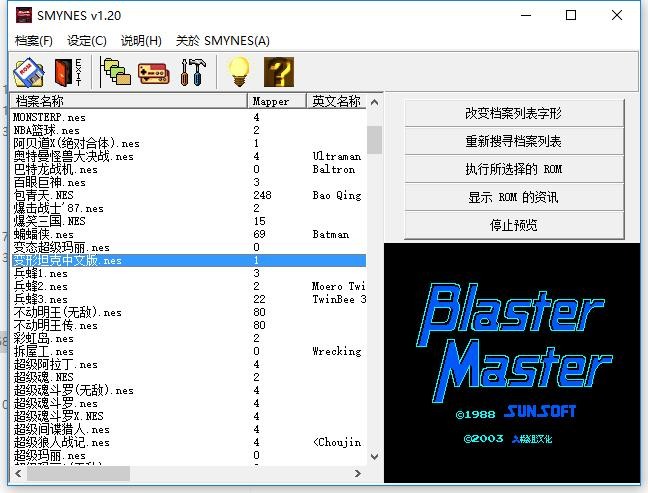Open the 关於 SMYNES(A) menu
The width and height of the screenshot is (648, 493).
click(x=223, y=40)
